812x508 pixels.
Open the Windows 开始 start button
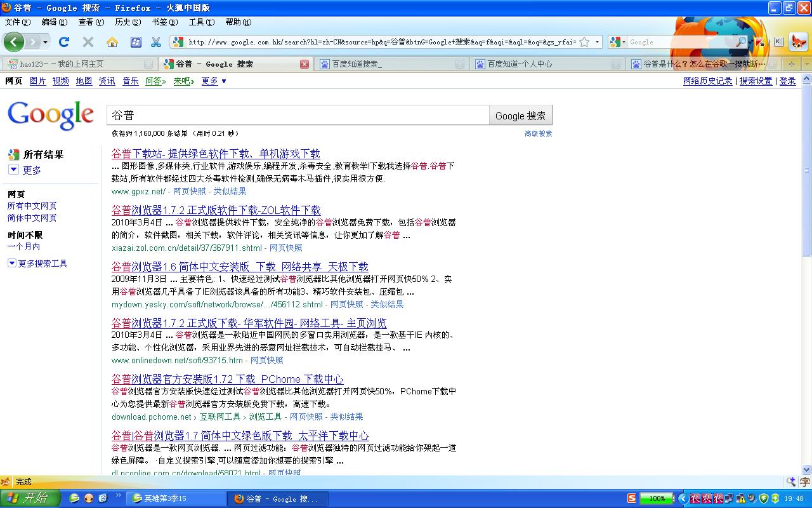point(30,498)
